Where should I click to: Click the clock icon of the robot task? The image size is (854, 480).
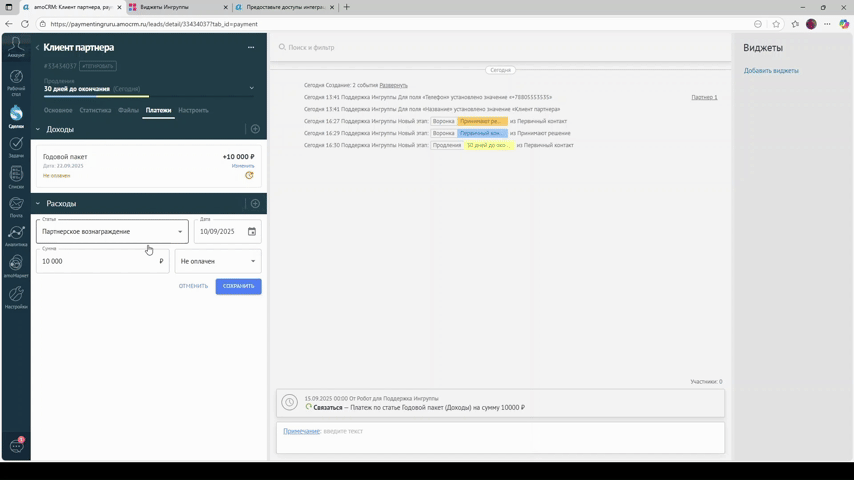coord(290,403)
